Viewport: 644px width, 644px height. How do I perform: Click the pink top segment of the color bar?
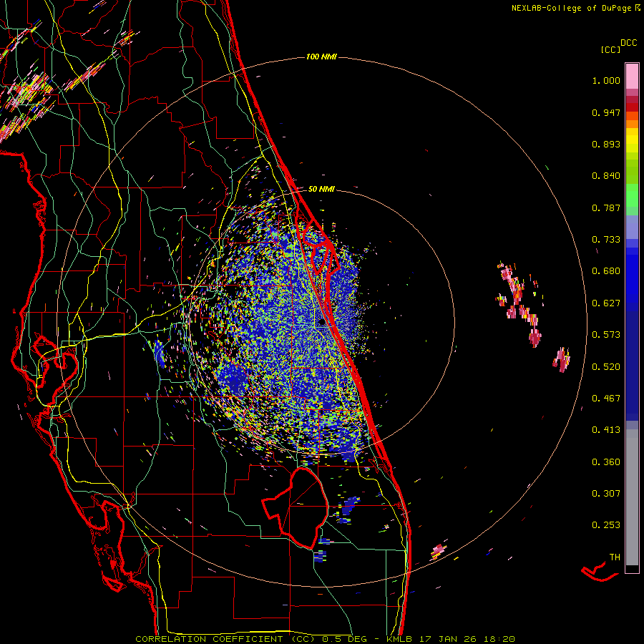click(x=632, y=76)
